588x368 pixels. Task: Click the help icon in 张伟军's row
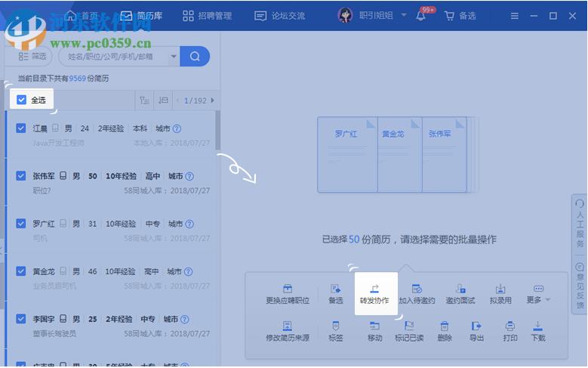click(x=189, y=176)
